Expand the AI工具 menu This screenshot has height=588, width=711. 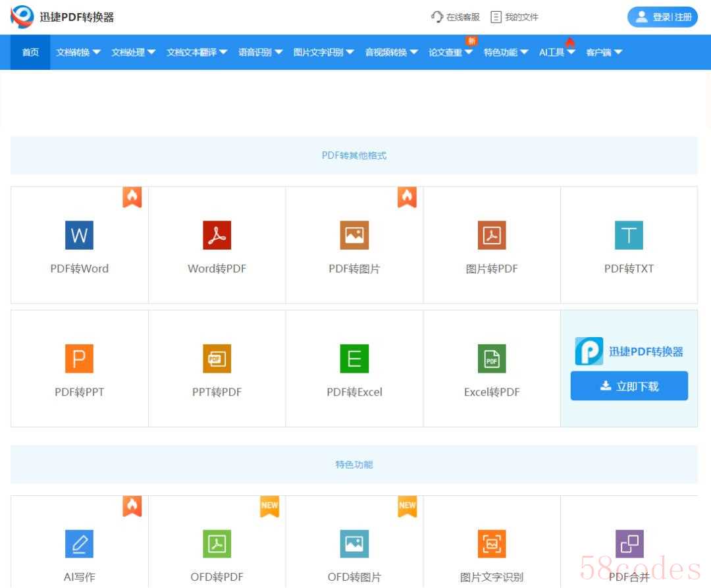556,52
